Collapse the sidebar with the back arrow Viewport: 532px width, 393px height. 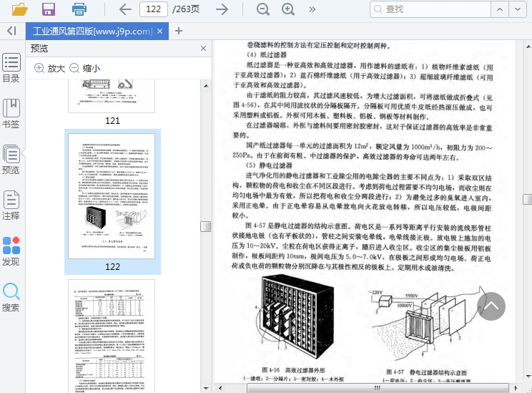11,31
